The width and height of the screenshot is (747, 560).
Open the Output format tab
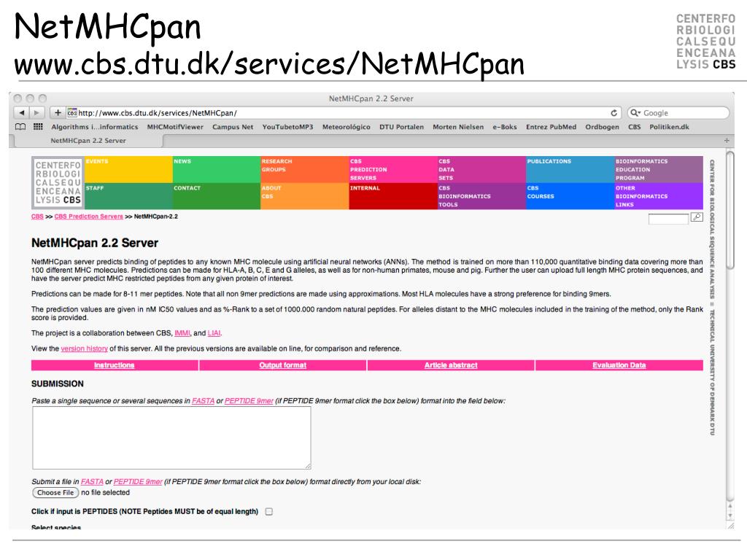[282, 365]
